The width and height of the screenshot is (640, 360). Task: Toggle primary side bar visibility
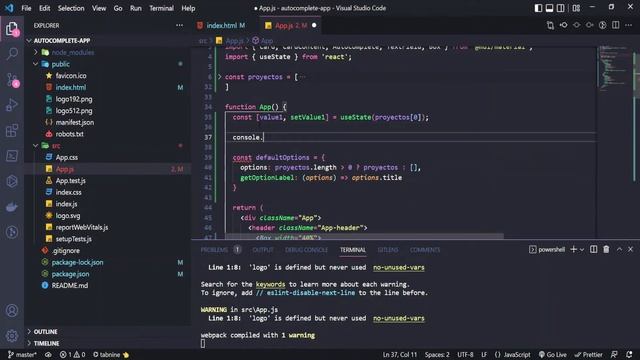(x=538, y=8)
